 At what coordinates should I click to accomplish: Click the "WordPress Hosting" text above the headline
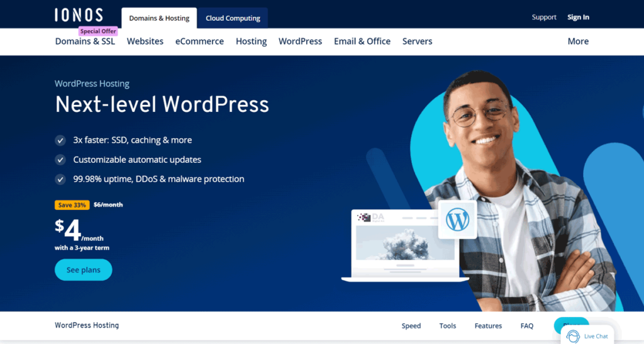(x=92, y=84)
